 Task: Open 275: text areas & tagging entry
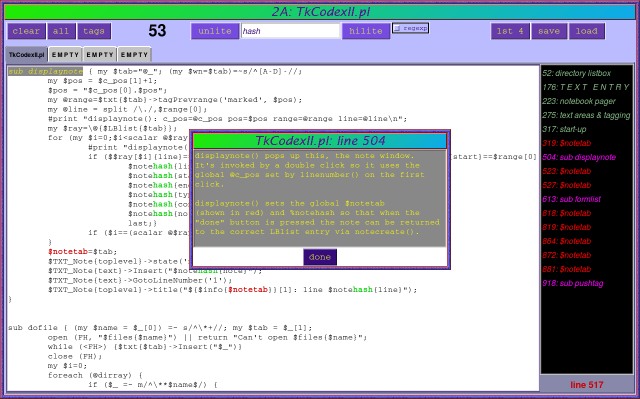point(586,115)
